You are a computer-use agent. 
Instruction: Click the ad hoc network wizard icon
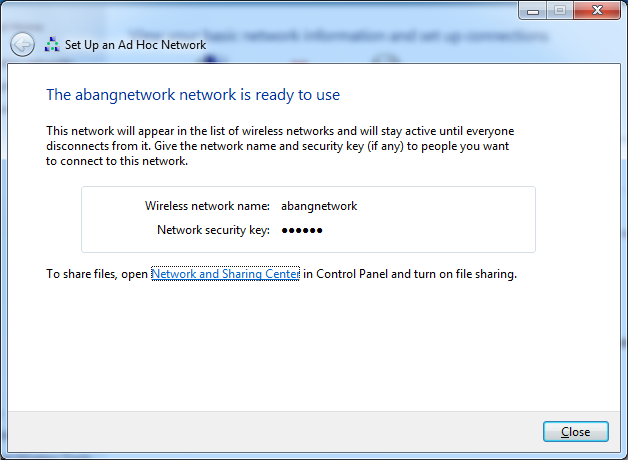52,44
